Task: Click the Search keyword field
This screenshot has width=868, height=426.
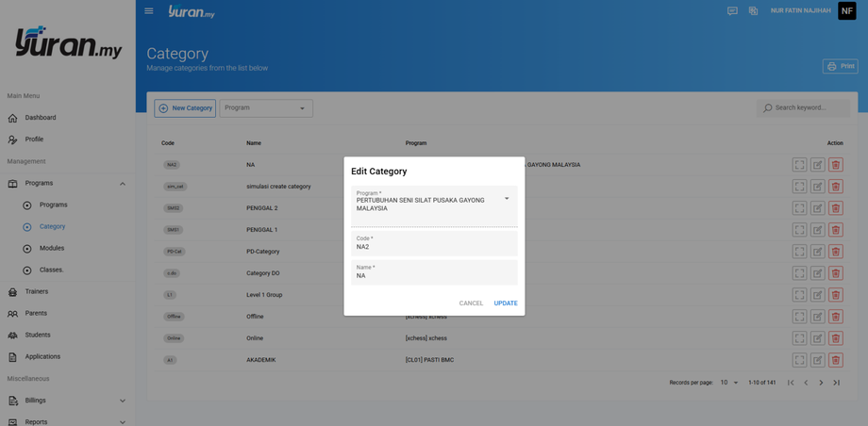Action: click(x=810, y=108)
